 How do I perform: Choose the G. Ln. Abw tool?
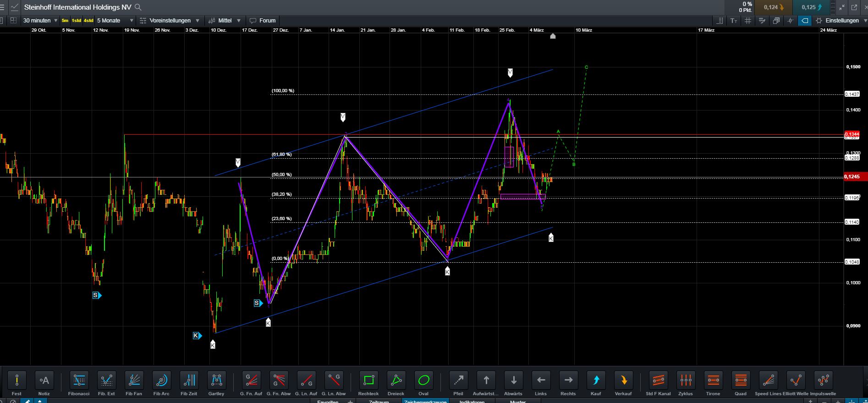[x=334, y=380]
